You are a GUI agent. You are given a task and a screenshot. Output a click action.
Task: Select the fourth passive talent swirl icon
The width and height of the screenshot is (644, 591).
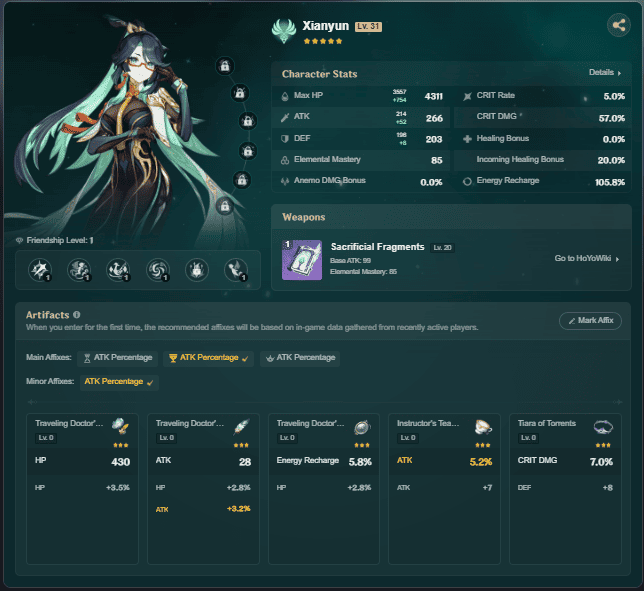[158, 270]
